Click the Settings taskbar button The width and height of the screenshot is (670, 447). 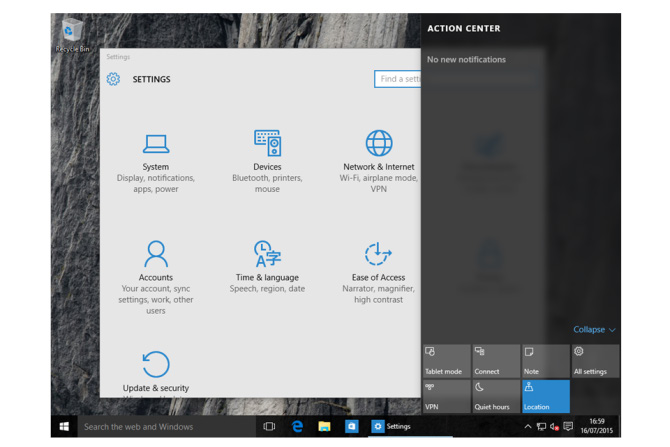click(x=410, y=426)
